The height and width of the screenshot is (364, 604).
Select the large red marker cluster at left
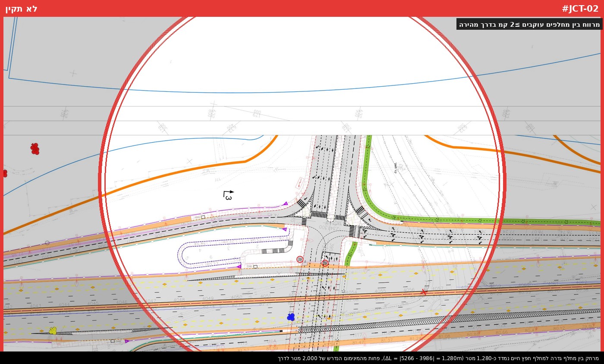coord(35,149)
